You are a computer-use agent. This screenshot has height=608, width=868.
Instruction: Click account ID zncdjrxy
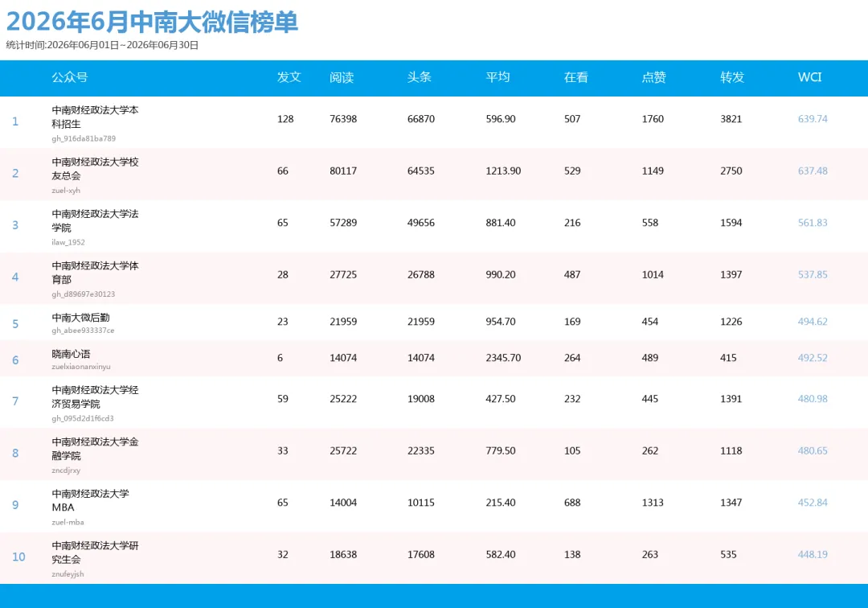(x=66, y=470)
